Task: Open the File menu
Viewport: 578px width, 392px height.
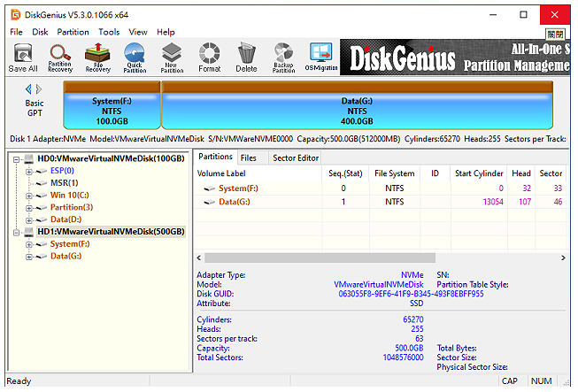Action: click(16, 32)
